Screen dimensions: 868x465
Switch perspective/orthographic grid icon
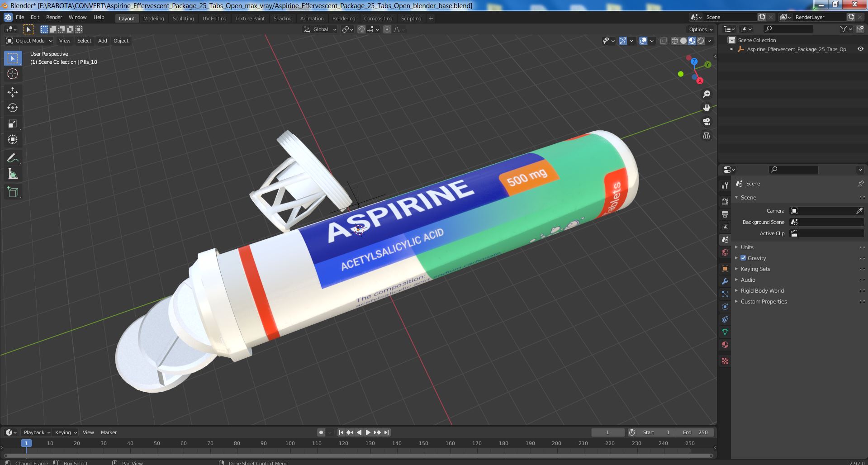[x=707, y=136]
